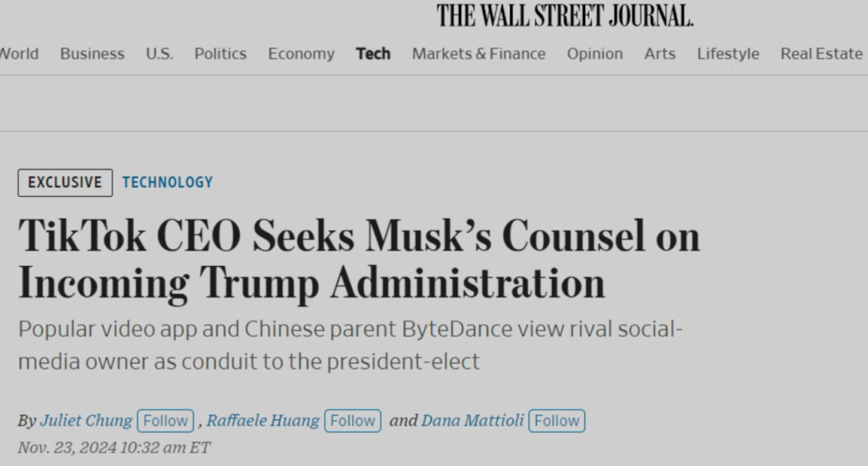Open the TECHNOLOGY category link
Screen dimensions: 868x466
168,182
